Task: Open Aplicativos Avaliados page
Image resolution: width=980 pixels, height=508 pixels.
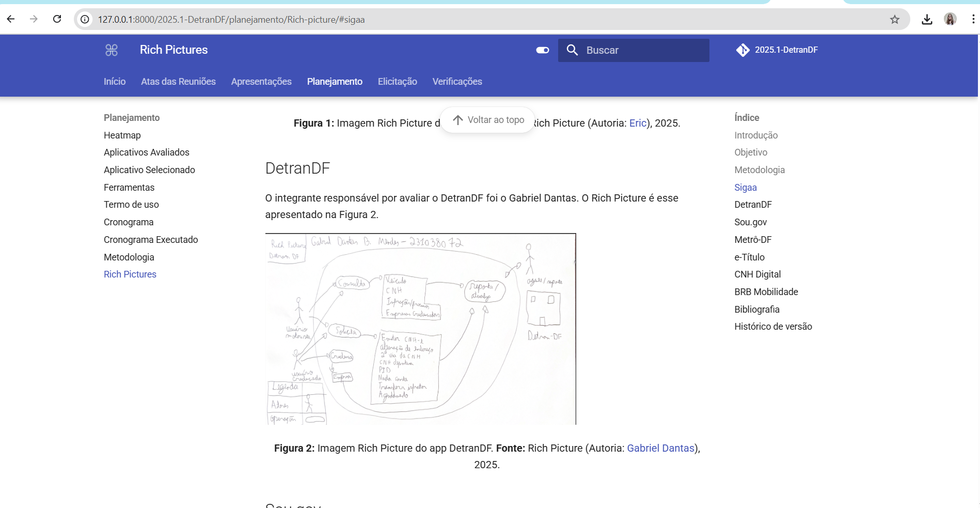Action: [x=147, y=152]
